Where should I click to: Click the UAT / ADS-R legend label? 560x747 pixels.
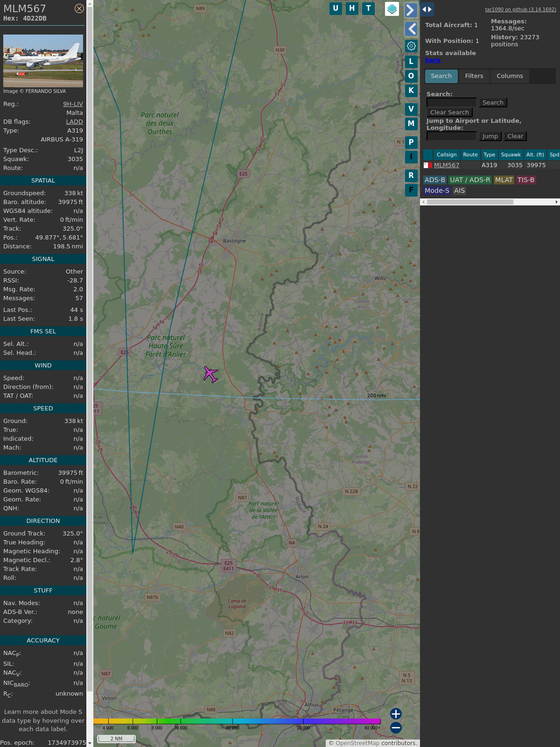470,180
